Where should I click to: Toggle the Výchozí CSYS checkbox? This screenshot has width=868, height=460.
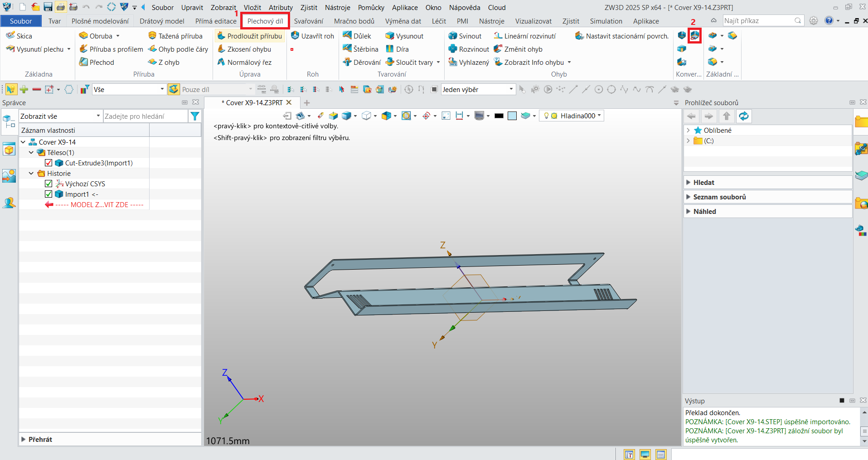pyautogui.click(x=48, y=184)
